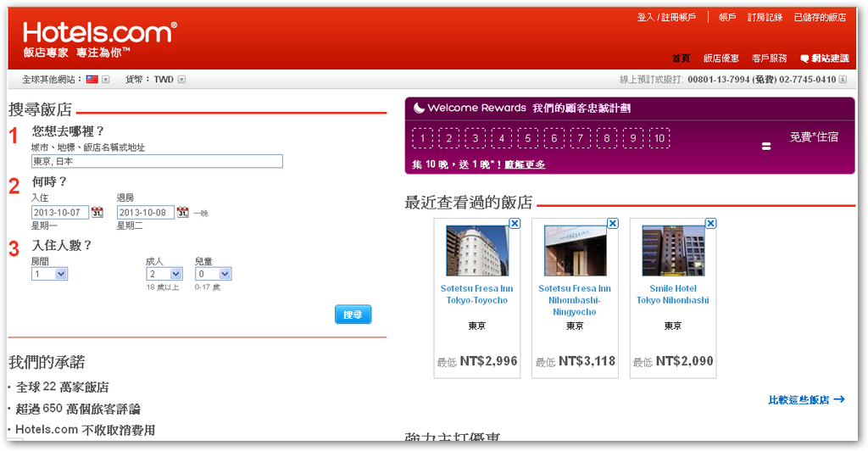
Task: Open the 客戶服務 navigation tab
Action: 770,58
